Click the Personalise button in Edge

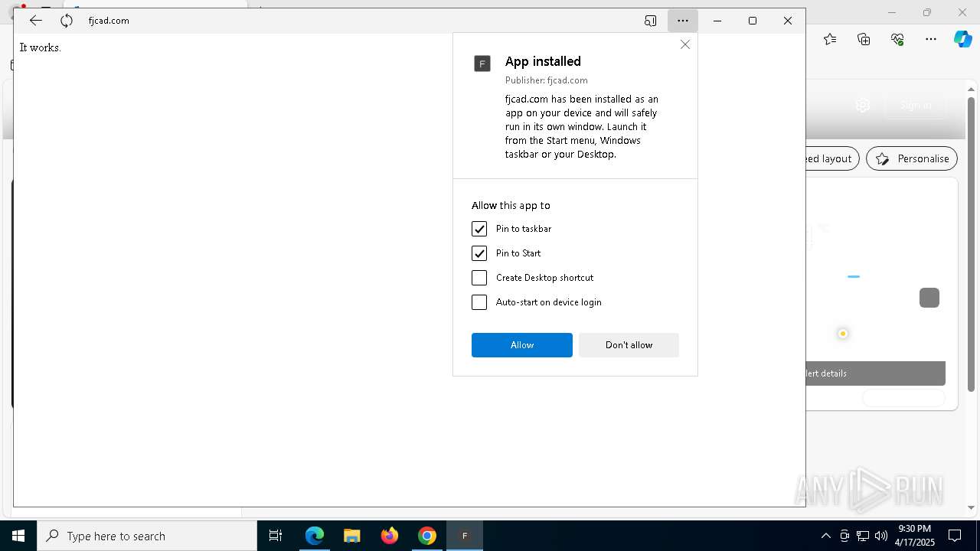pyautogui.click(x=912, y=158)
